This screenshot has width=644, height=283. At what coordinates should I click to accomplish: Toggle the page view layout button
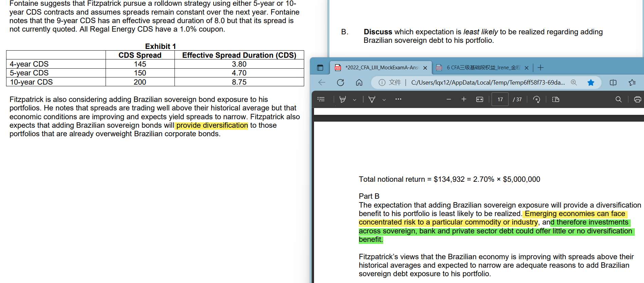[555, 99]
